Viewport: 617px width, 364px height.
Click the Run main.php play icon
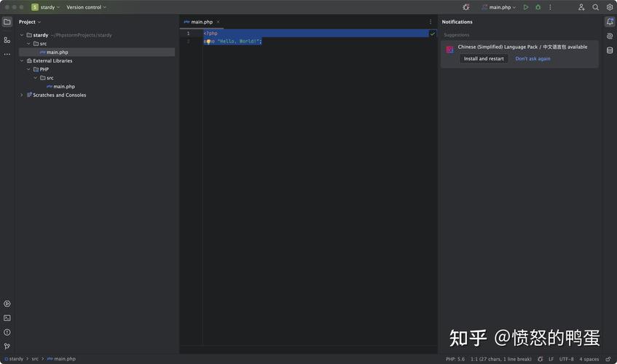point(526,7)
